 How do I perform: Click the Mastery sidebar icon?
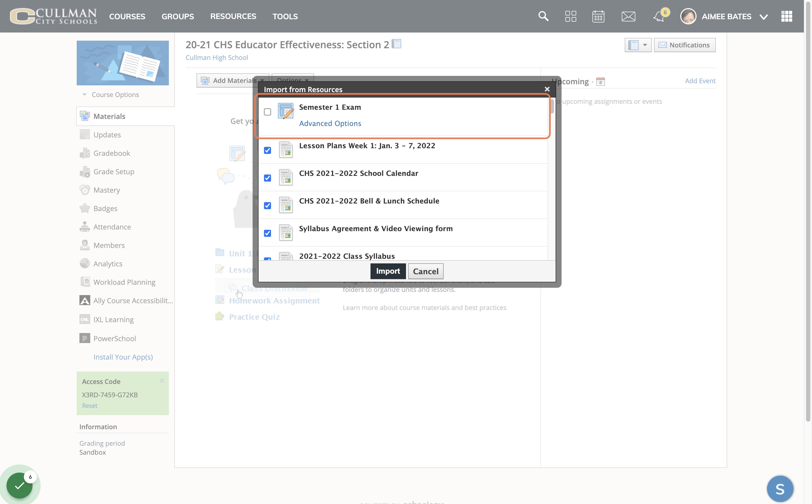[85, 190]
